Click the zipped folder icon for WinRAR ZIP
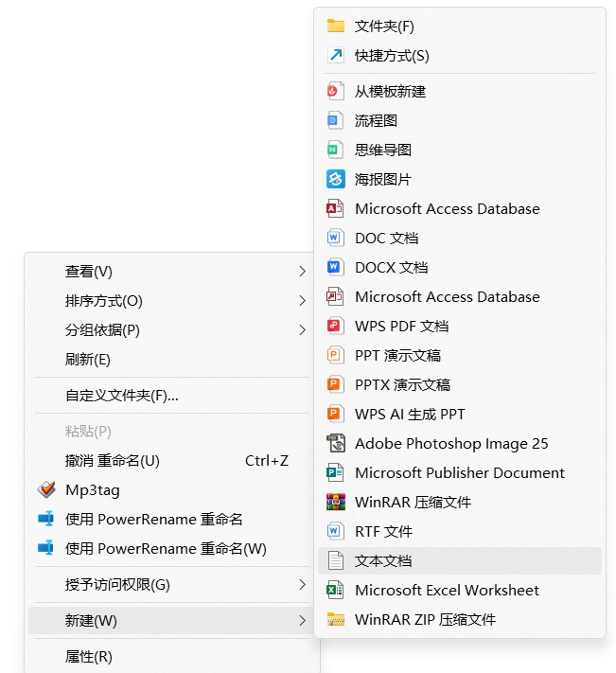This screenshot has height=673, width=616. pos(336,619)
